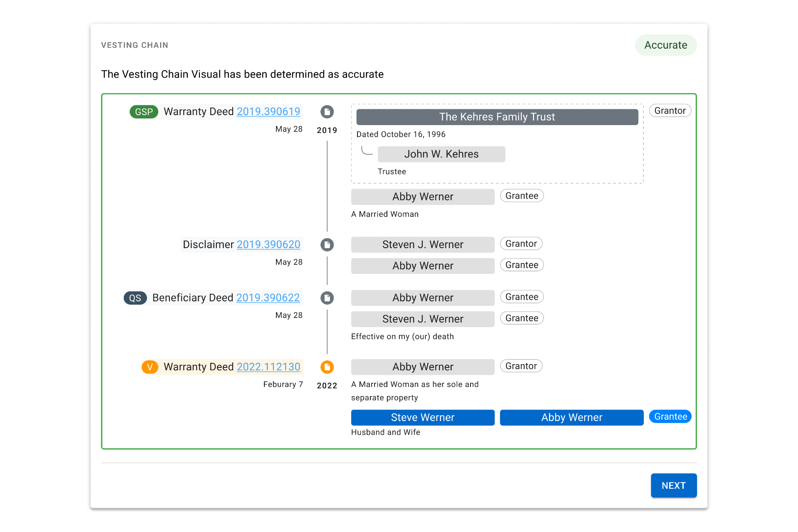Viewport: 798px width, 532px height.
Task: Click Steven J. Werner in Beneficiary Deed row
Action: pos(423,319)
